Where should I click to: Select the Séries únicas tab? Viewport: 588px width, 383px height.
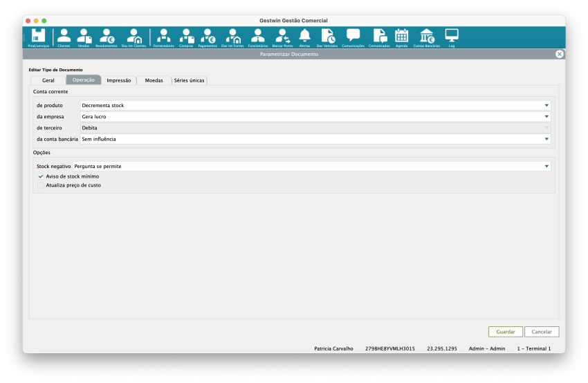(x=189, y=80)
